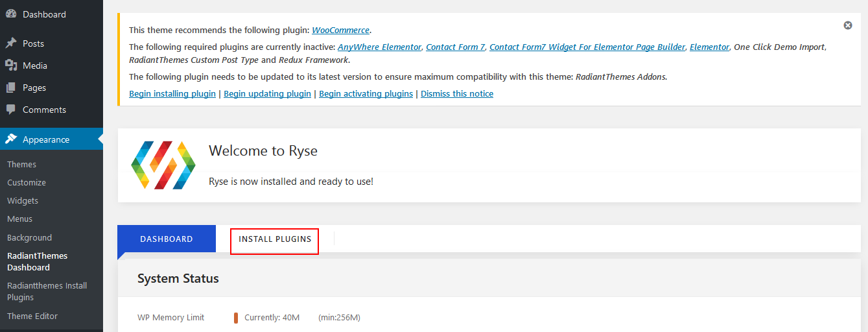868x332 pixels.
Task: Open the Theme Editor
Action: pyautogui.click(x=32, y=316)
